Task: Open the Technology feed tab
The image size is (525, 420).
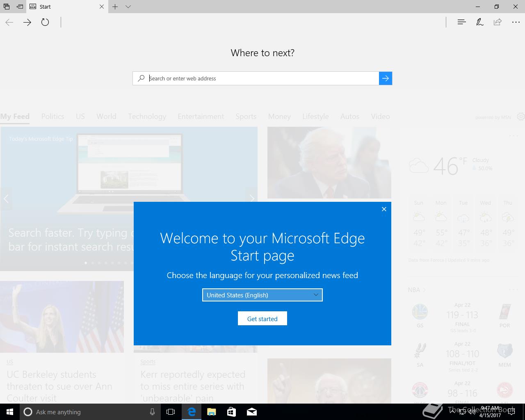Action: (147, 116)
